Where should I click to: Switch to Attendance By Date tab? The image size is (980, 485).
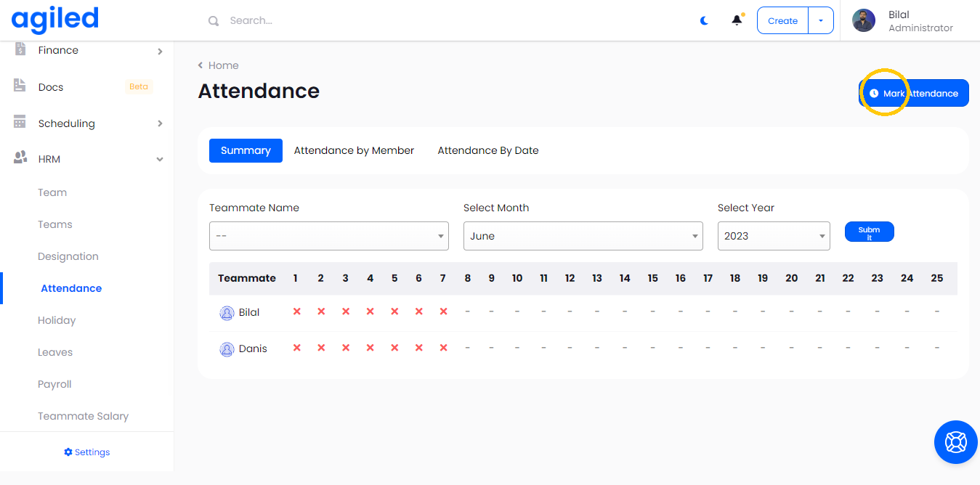pos(487,151)
